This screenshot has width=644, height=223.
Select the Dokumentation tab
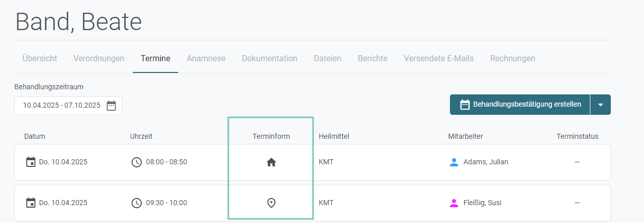point(270,58)
